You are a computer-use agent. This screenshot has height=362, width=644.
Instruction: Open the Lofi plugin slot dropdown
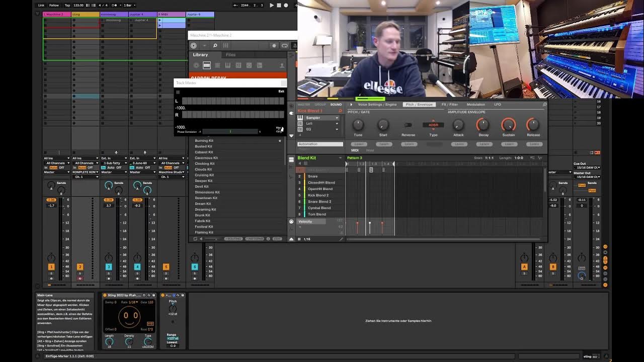337,123
